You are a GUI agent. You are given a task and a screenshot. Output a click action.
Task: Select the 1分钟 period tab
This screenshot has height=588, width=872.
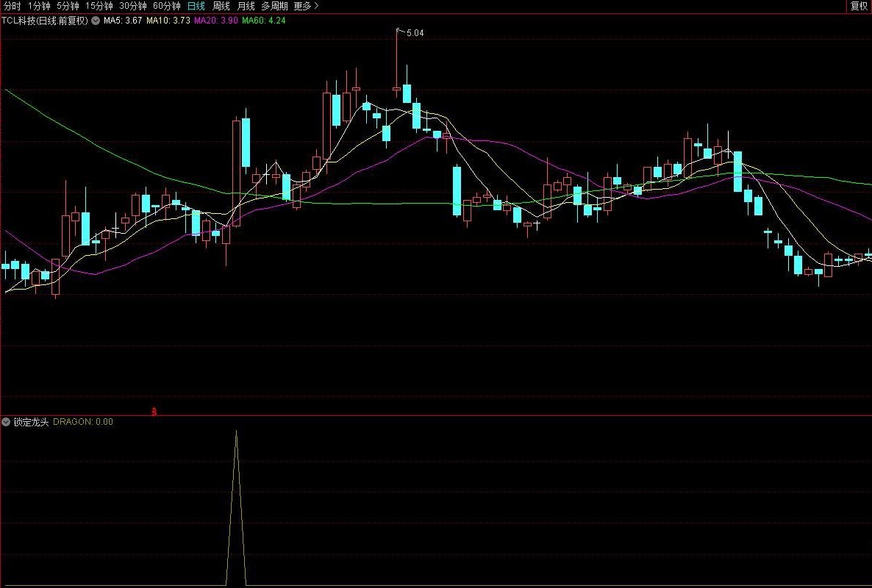[39, 6]
